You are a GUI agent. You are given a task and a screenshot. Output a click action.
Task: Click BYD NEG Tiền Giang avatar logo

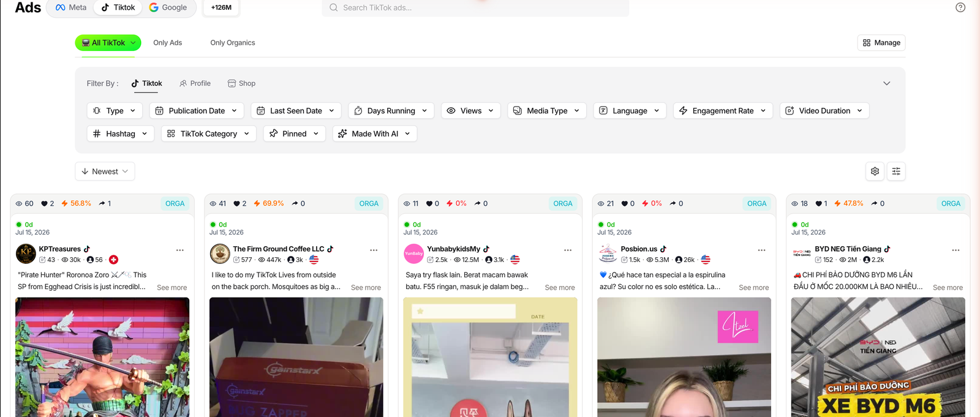pyautogui.click(x=802, y=254)
